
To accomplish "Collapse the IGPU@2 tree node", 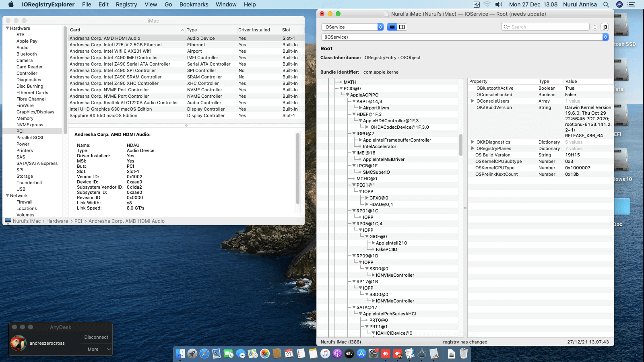I will coord(354,134).
